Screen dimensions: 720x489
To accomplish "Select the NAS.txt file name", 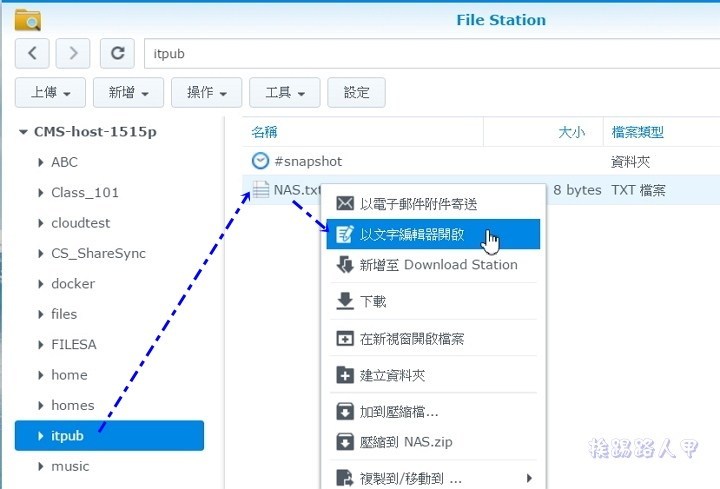I will (x=297, y=190).
